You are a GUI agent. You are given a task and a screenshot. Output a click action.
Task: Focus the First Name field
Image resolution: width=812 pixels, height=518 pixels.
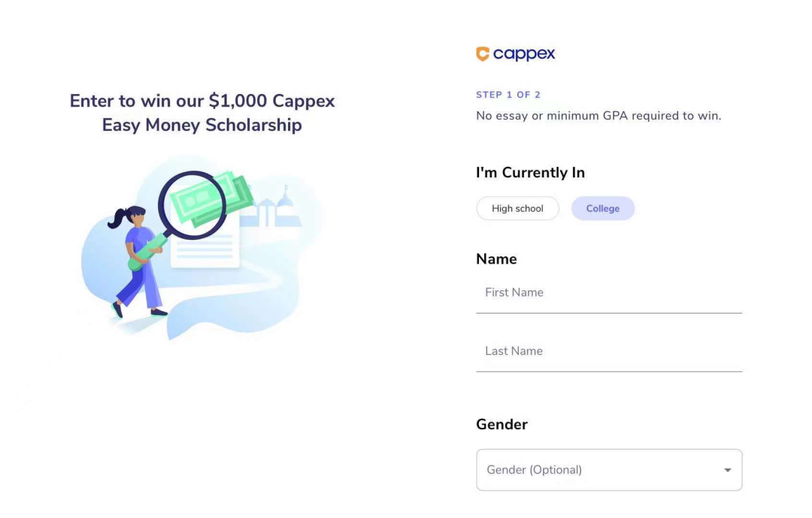pyautogui.click(x=609, y=293)
